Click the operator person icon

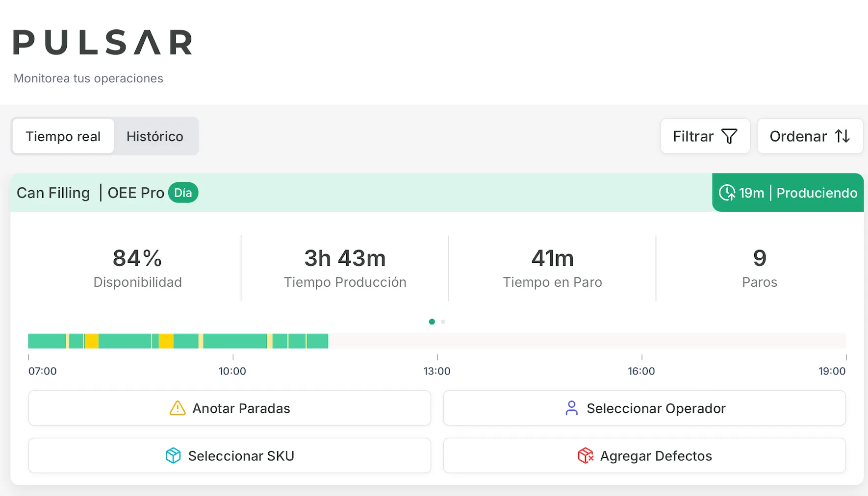tap(572, 408)
